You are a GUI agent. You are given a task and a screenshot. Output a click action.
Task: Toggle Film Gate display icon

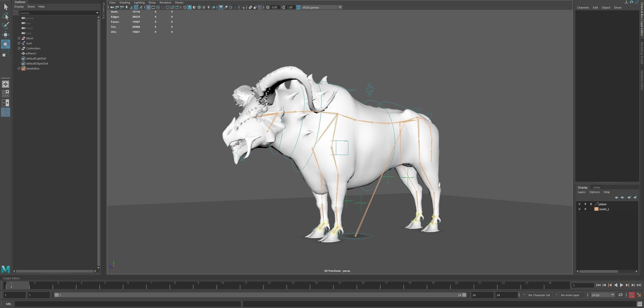tap(153, 7)
